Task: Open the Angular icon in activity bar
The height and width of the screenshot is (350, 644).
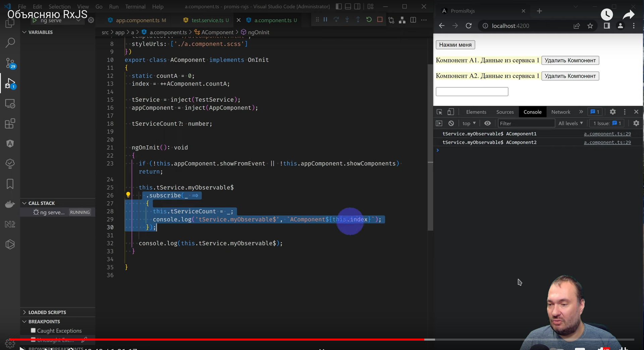Action: coord(10,144)
